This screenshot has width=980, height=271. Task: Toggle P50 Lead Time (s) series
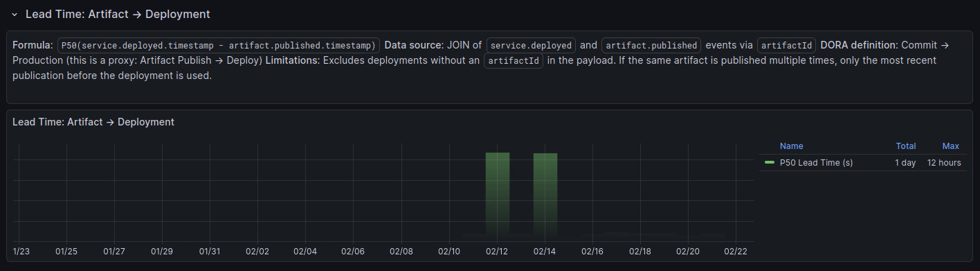(816, 163)
